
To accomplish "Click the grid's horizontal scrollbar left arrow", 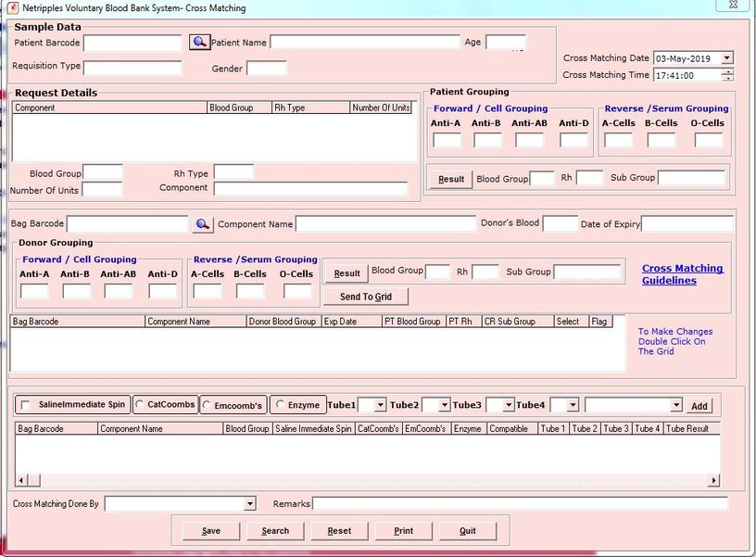I will coord(21,480).
